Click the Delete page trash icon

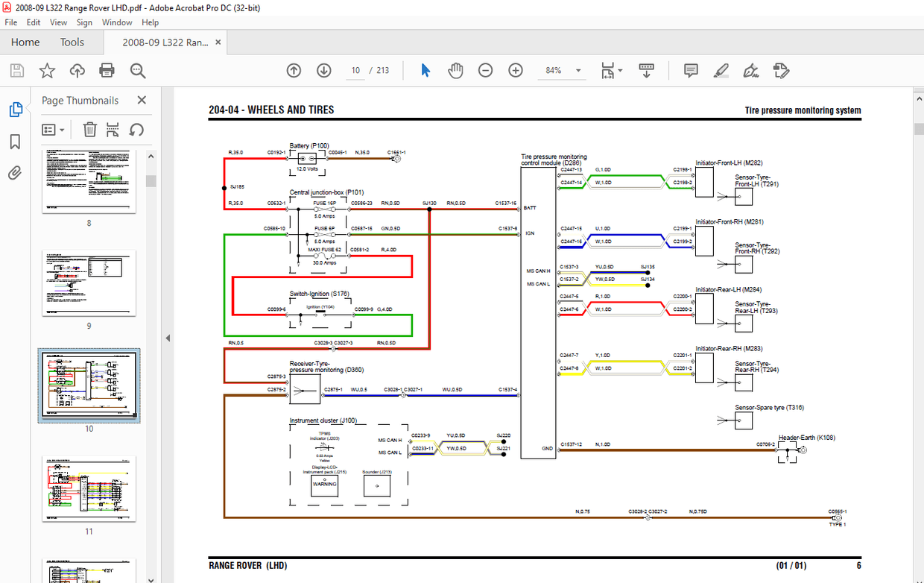coord(89,129)
